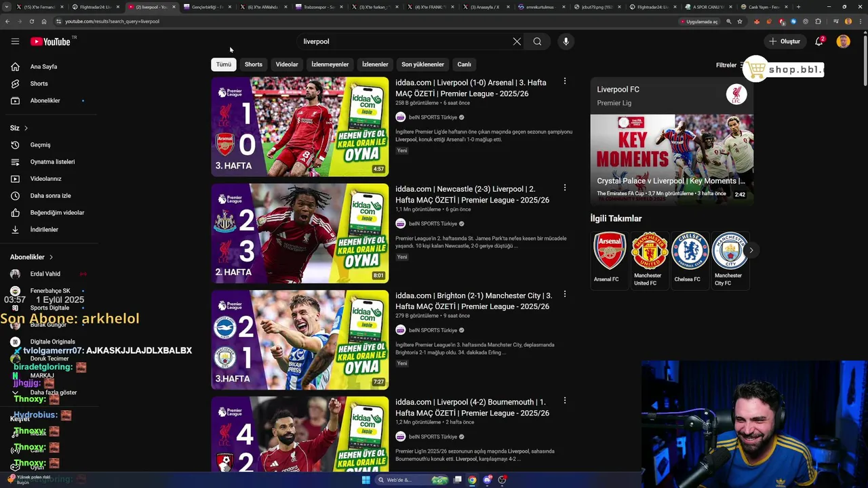Open account avatar menu
This screenshot has height=488, width=868.
(843, 41)
